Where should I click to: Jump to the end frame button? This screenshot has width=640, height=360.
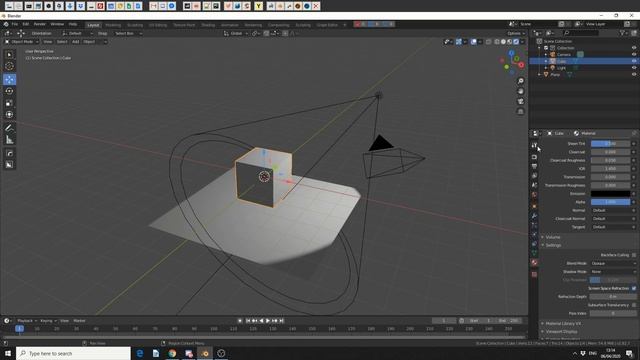[281, 321]
